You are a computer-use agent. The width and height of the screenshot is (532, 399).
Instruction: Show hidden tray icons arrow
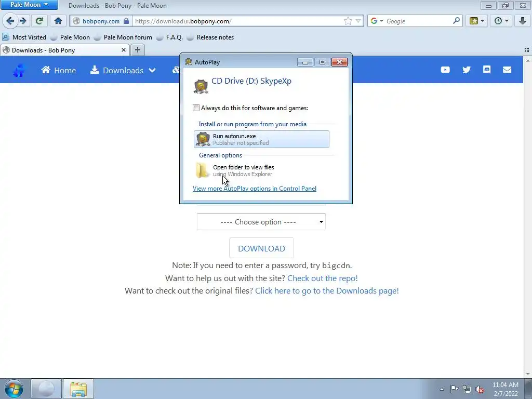click(x=442, y=389)
